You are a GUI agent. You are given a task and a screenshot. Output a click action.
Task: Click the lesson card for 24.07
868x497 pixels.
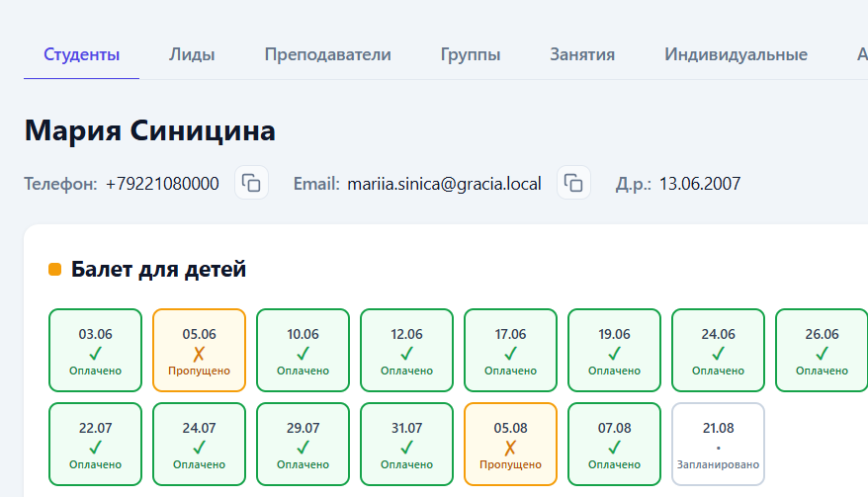tap(200, 445)
